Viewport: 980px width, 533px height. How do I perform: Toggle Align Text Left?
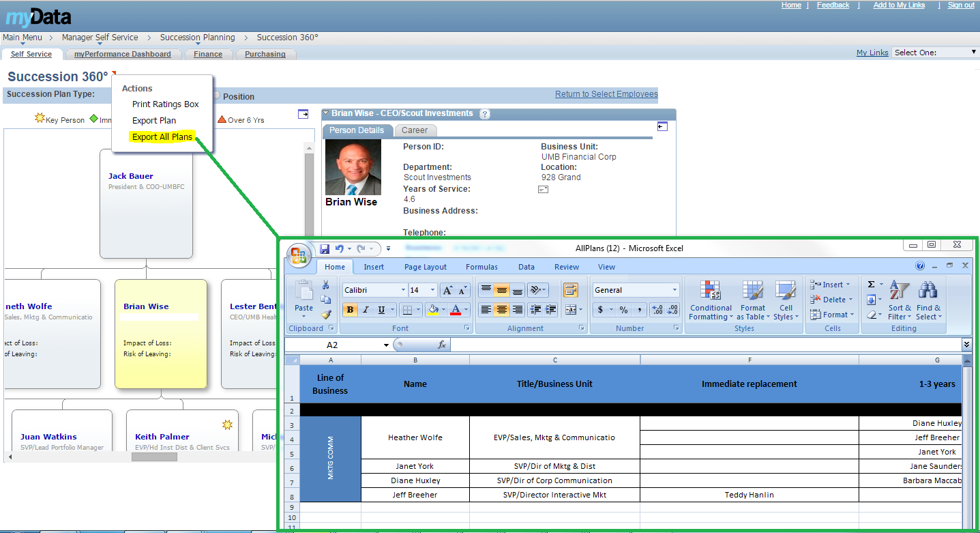coord(486,310)
